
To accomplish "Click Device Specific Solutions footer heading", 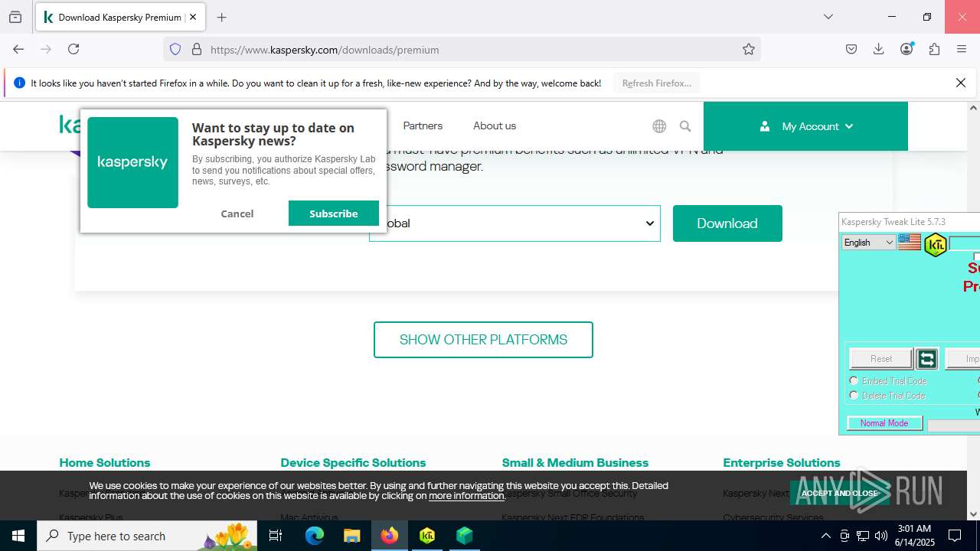I will 353,462.
